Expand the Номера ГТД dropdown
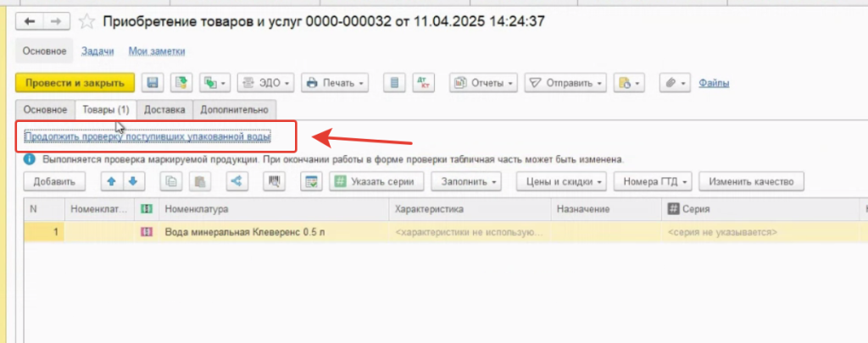This screenshot has width=868, height=343. [657, 181]
